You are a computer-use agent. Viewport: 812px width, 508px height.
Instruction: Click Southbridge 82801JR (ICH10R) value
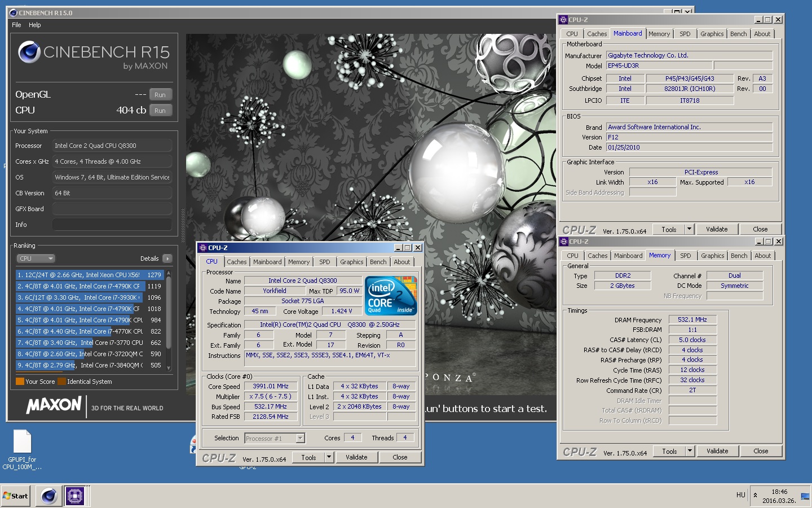click(690, 89)
